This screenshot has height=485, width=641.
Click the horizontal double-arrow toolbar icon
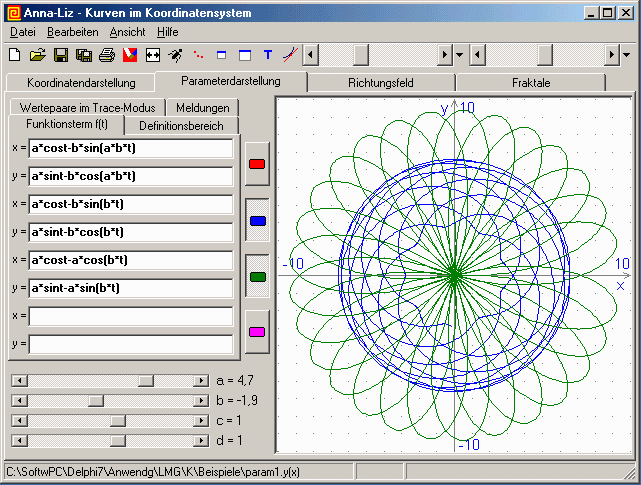(x=153, y=54)
